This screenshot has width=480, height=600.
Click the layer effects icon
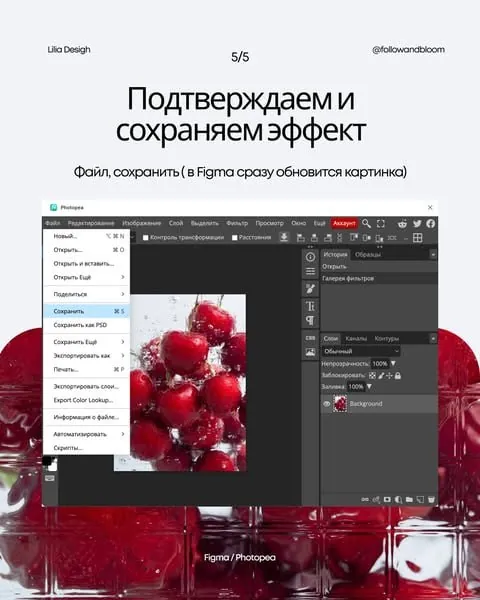tap(376, 499)
